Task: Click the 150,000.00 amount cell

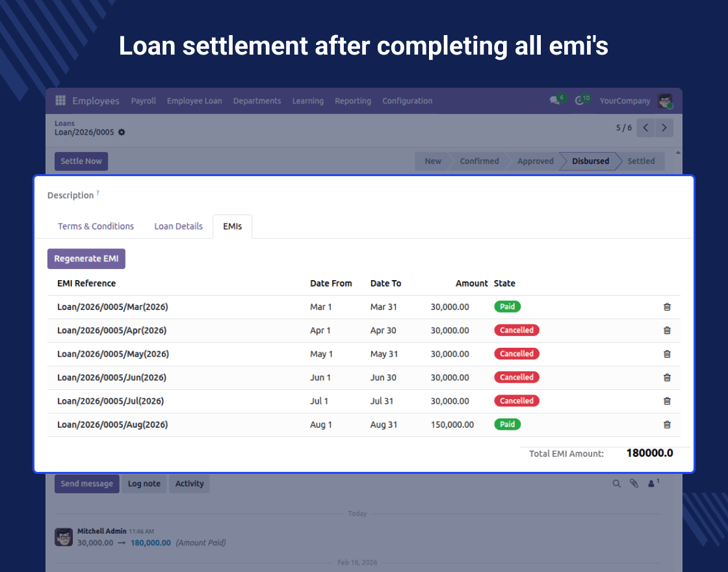Action: tap(452, 424)
